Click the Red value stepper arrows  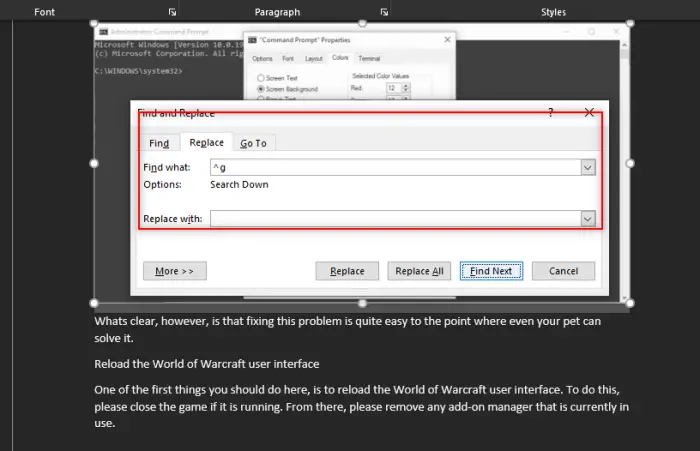coord(406,88)
